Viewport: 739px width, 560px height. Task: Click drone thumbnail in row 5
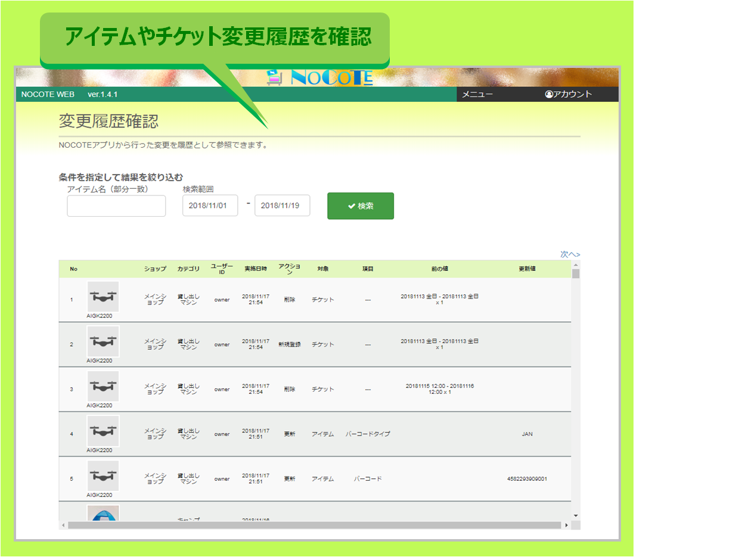click(x=103, y=476)
